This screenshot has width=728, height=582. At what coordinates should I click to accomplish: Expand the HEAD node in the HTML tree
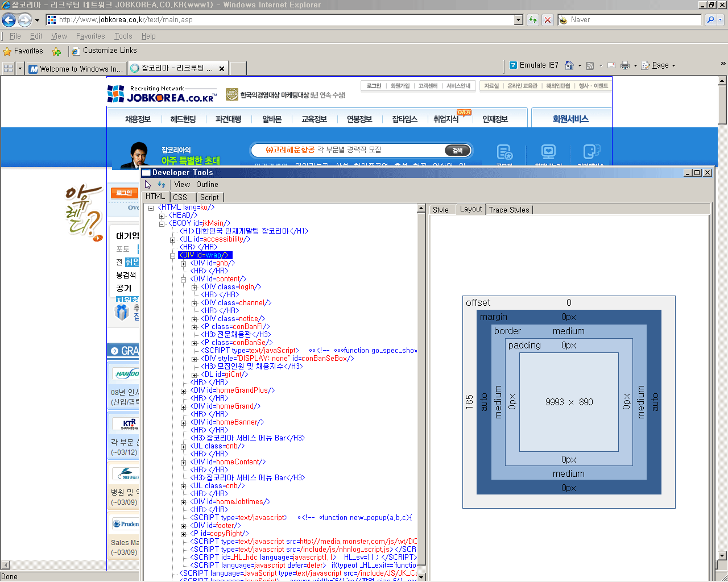pos(162,216)
